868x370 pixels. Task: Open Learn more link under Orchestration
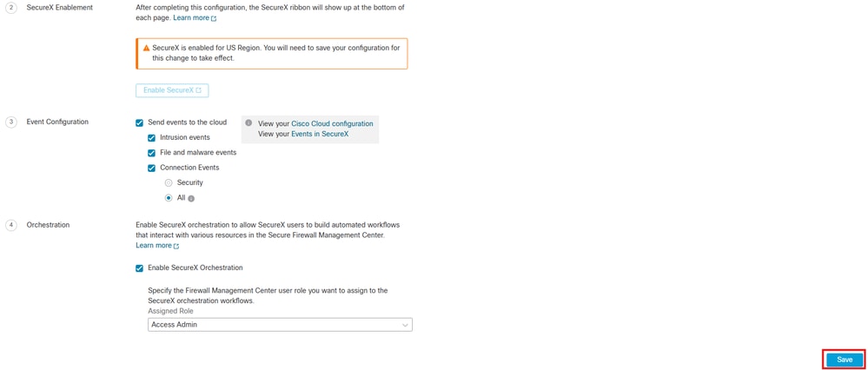click(156, 246)
